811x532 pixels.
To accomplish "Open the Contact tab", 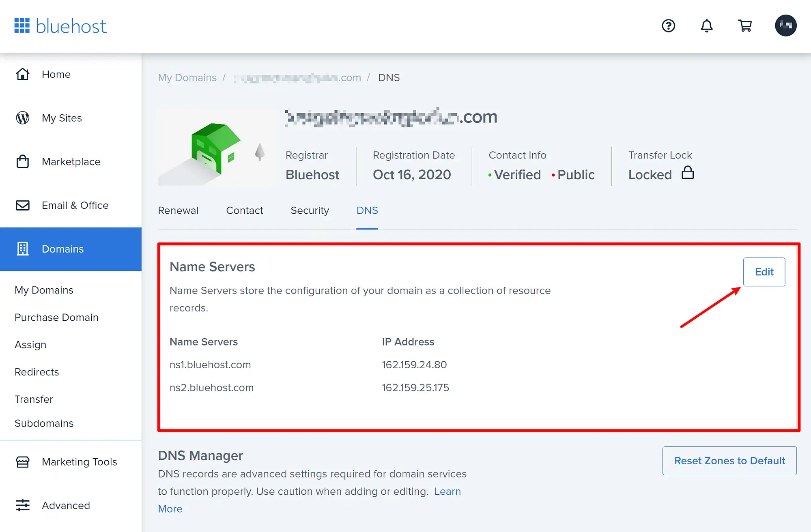I will click(x=244, y=211).
